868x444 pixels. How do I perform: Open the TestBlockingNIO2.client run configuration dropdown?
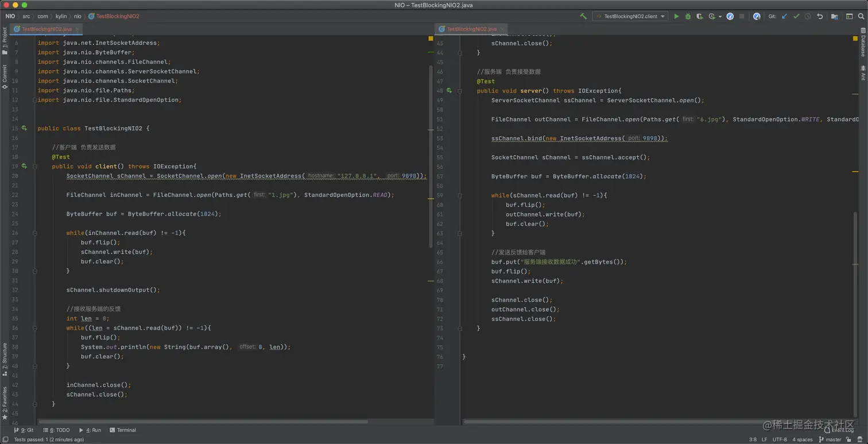point(630,17)
